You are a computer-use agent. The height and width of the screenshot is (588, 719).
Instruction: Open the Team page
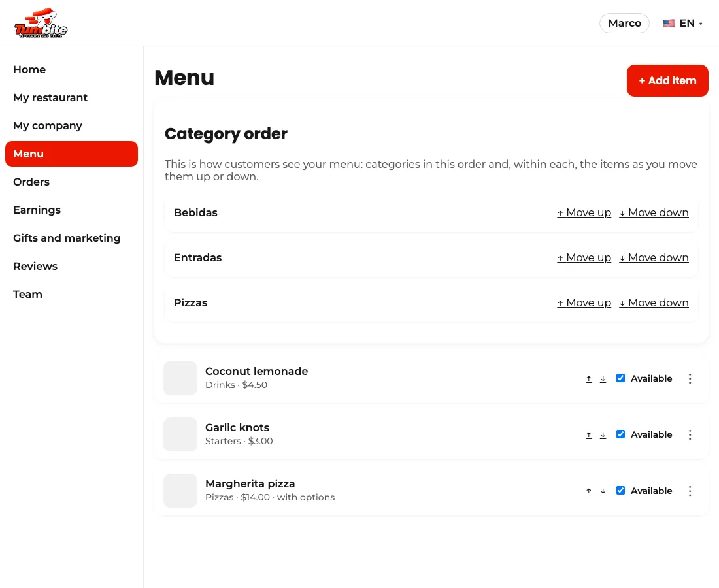[71, 294]
